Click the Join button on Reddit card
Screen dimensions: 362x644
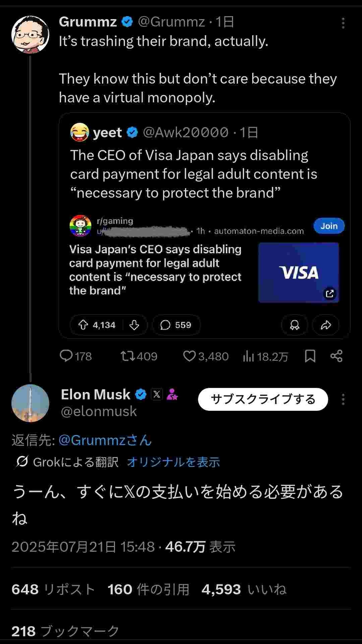pos(329,226)
